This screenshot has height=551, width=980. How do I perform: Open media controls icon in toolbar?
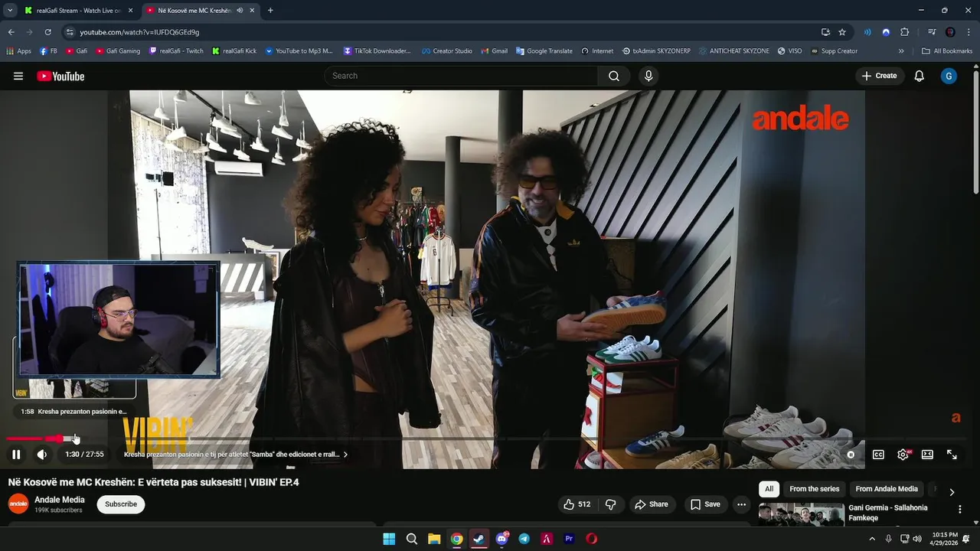932,32
